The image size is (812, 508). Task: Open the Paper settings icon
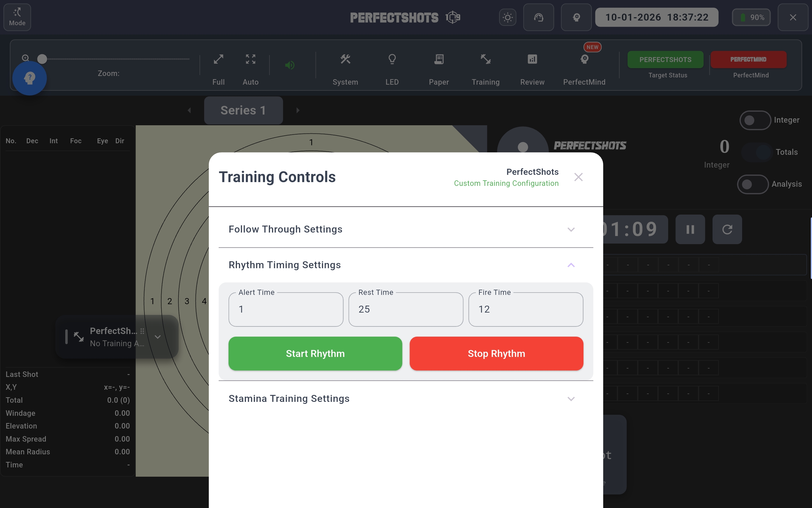click(x=439, y=59)
